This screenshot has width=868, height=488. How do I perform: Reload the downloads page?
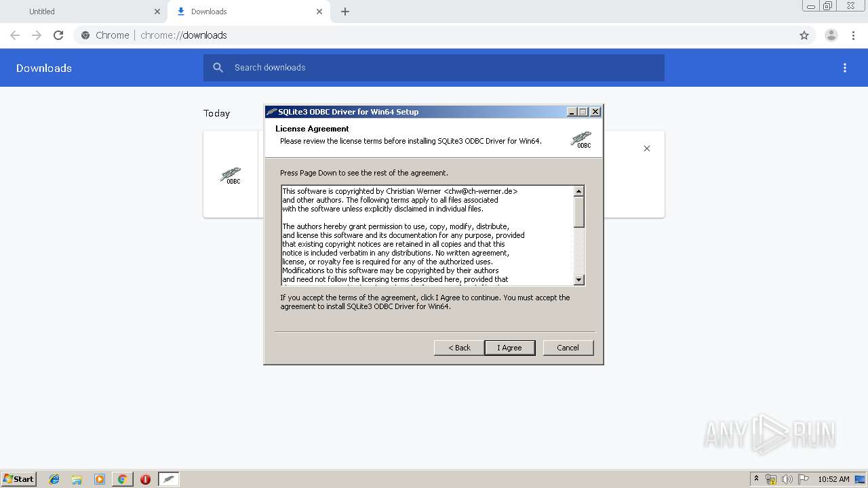tap(58, 35)
